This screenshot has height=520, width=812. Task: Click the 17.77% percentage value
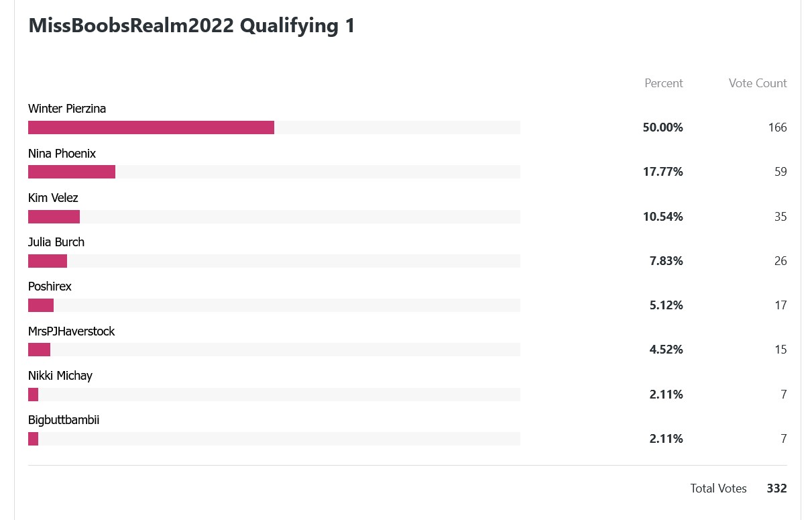[x=663, y=172]
